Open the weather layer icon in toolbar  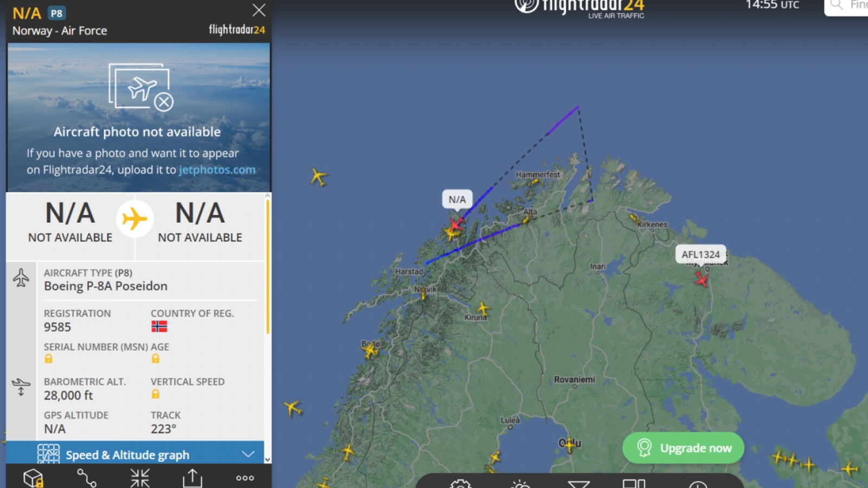pos(520,484)
